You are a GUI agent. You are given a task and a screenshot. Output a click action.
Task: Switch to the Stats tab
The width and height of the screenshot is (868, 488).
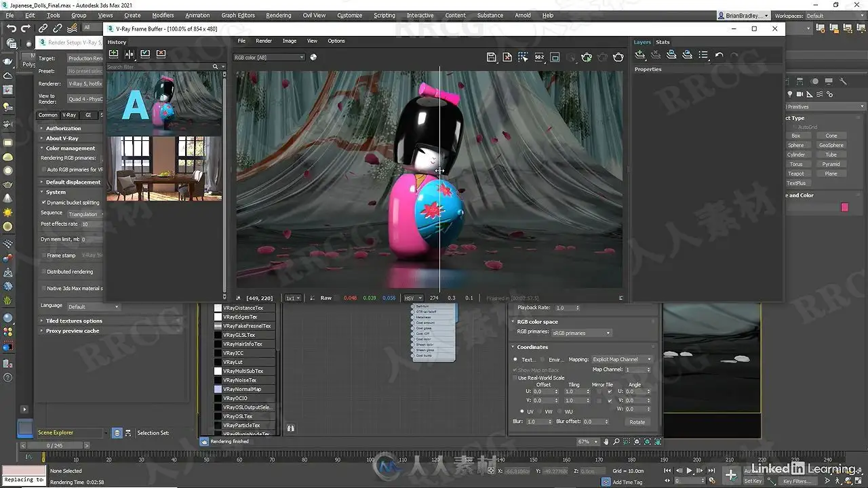[x=663, y=42]
